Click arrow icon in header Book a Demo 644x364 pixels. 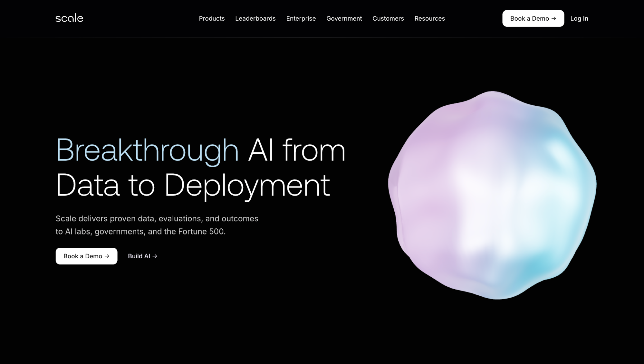tap(554, 18)
